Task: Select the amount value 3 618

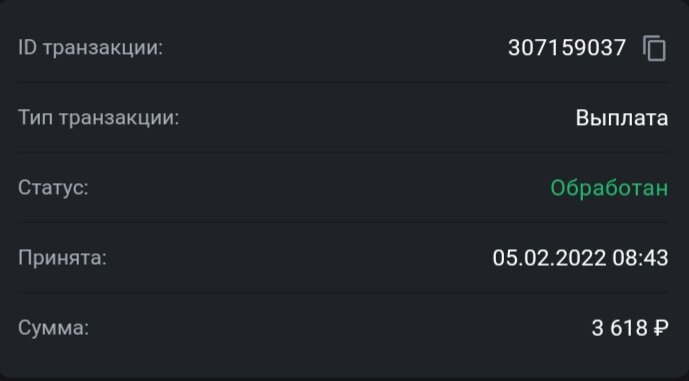Action: click(x=620, y=328)
